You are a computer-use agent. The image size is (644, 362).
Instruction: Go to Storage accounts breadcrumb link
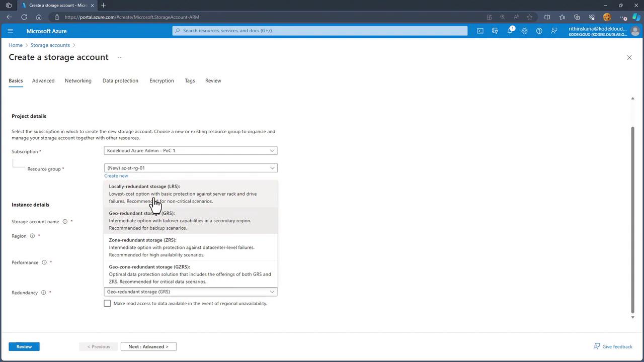pos(50,45)
